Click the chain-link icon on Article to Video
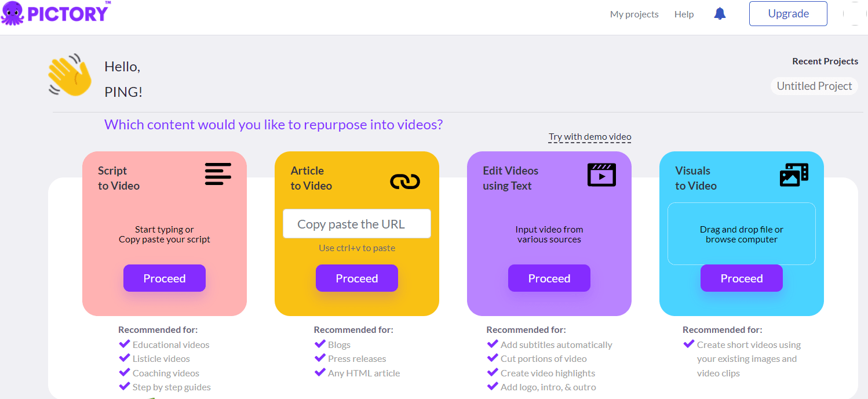 point(405,180)
